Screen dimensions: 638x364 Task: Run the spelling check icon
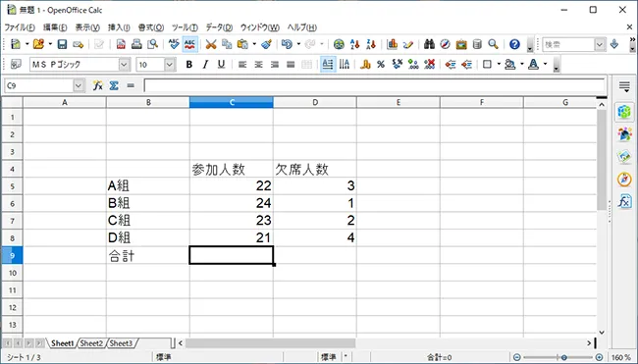(174, 44)
